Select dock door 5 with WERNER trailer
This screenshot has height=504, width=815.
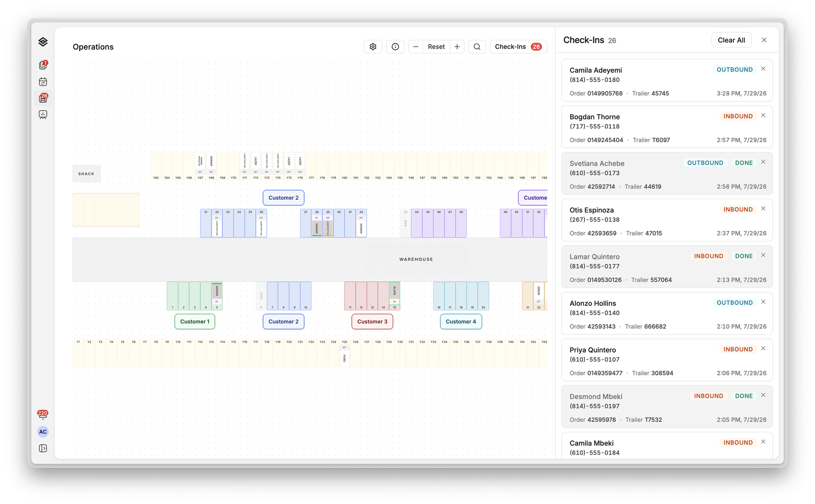[x=217, y=296]
